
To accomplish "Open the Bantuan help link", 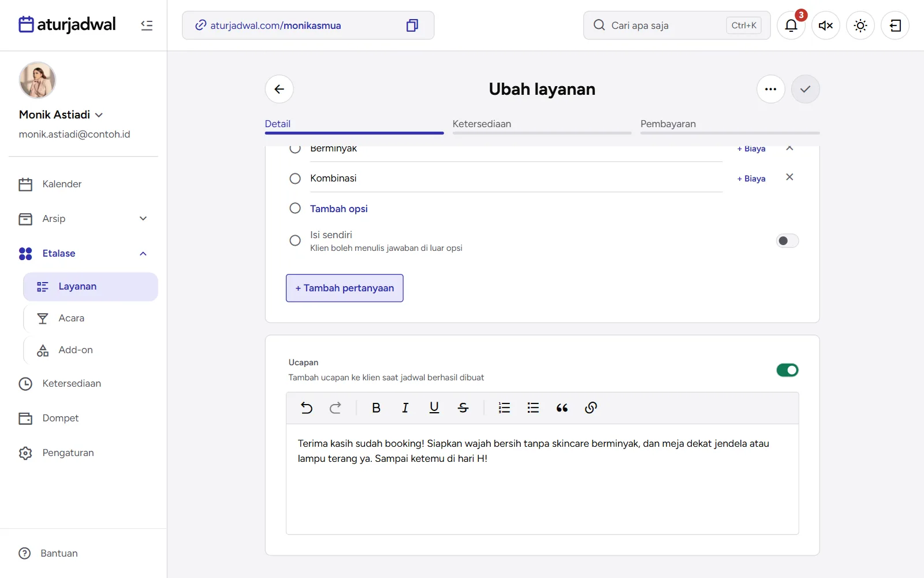I will tap(48, 554).
